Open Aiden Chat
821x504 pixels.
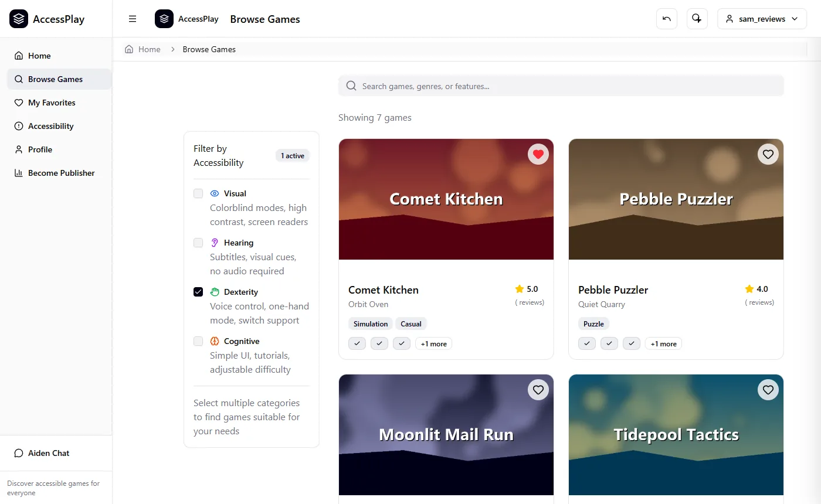56,453
